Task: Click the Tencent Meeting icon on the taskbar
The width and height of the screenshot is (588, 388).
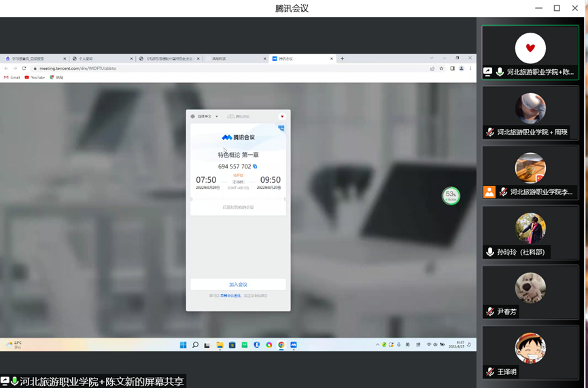Action: click(294, 345)
